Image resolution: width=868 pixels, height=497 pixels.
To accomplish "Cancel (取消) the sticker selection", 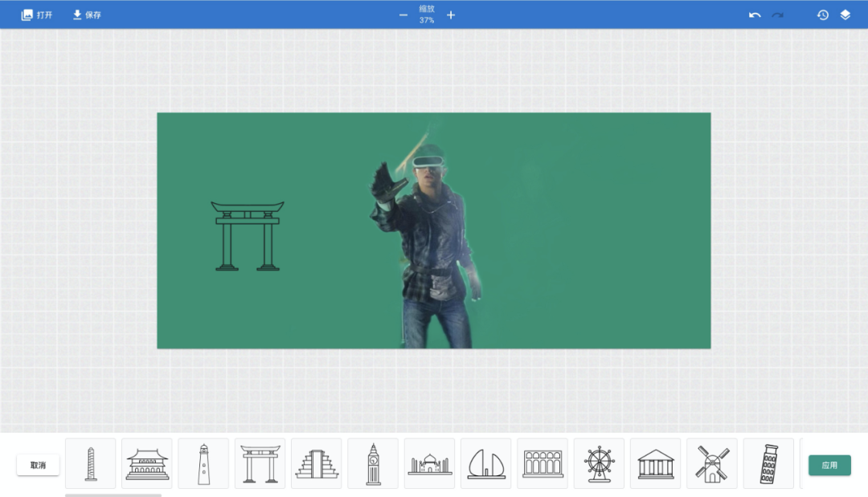I will pyautogui.click(x=38, y=465).
